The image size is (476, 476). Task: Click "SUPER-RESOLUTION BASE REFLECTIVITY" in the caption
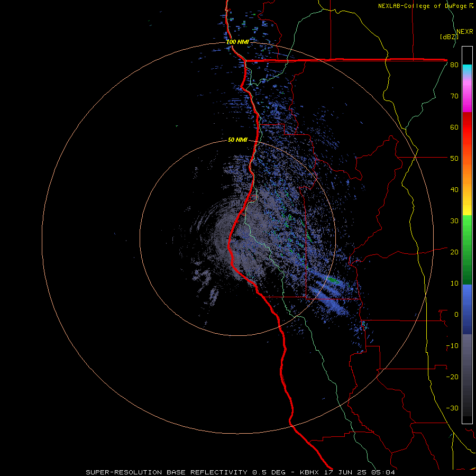[x=167, y=472]
